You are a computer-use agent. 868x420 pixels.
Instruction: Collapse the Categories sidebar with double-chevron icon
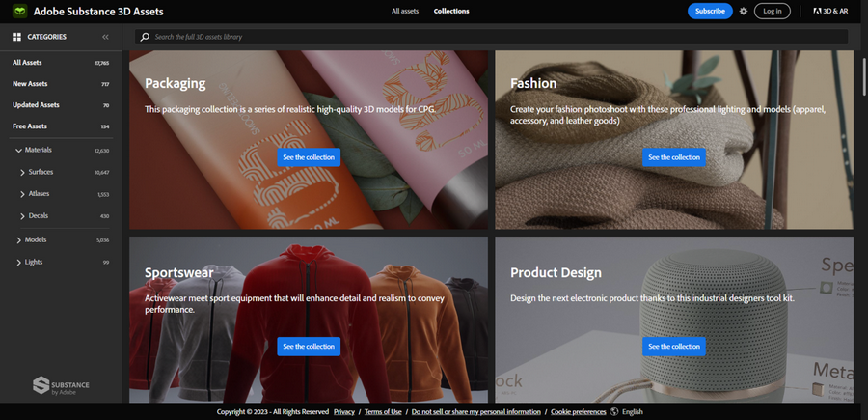(105, 37)
